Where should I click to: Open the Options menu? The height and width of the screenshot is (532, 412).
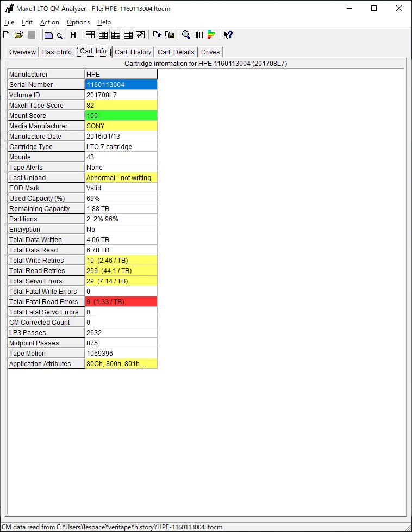[x=78, y=22]
